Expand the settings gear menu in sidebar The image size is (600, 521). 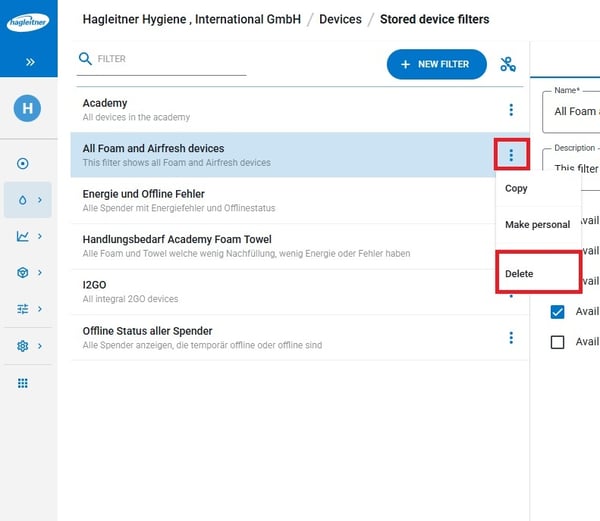[28, 346]
